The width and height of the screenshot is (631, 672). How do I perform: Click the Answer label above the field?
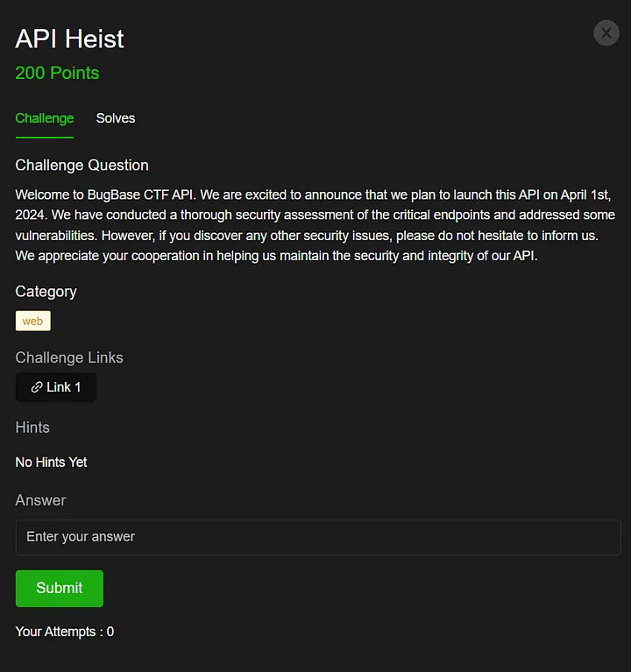coord(40,500)
